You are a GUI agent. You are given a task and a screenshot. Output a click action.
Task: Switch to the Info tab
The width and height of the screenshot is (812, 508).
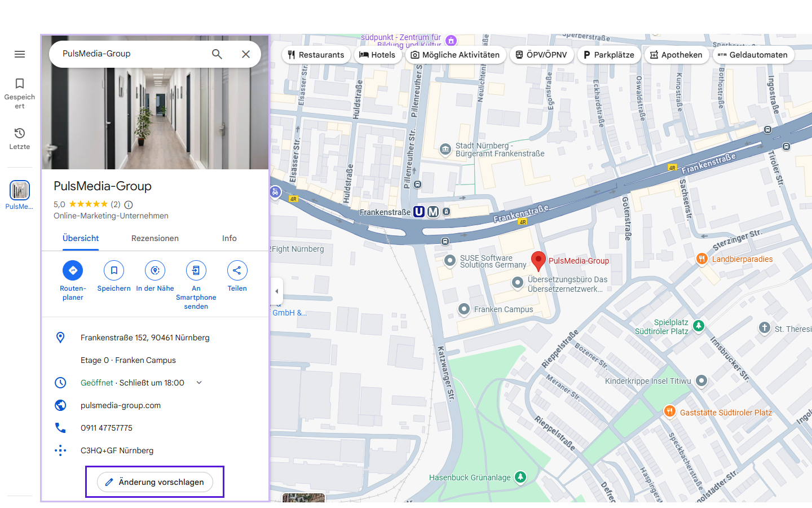click(229, 238)
